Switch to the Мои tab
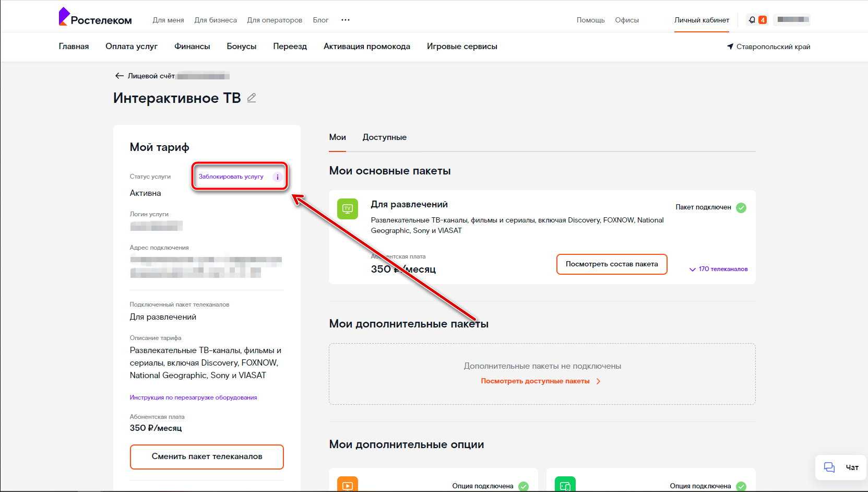 coord(337,137)
